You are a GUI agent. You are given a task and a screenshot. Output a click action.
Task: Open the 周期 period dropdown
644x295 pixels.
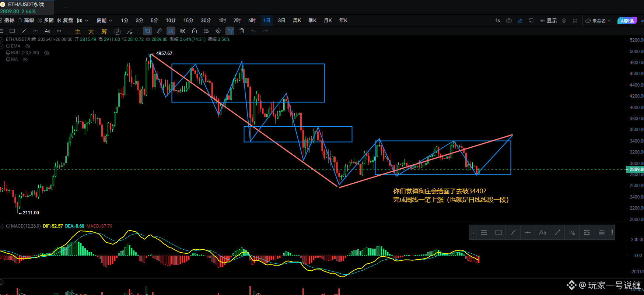tap(104, 21)
